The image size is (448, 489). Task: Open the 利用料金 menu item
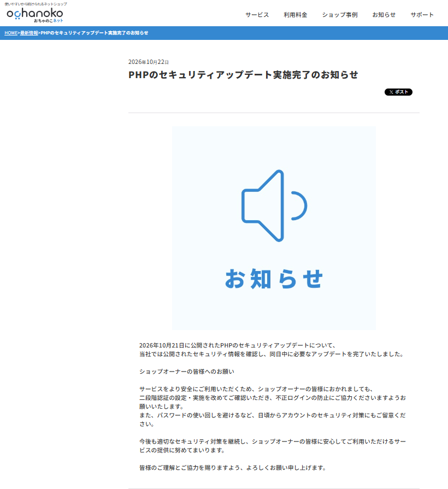[x=295, y=15]
